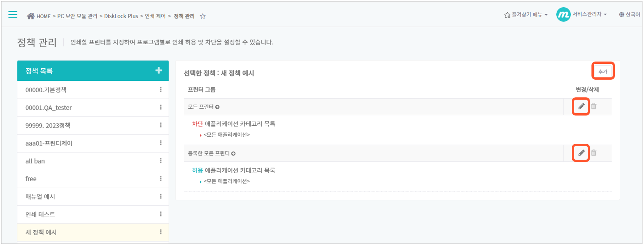Viewport: 644px width, 245px height.
Task: Select the aaa01-프린터제어 policy
Action: [93, 143]
